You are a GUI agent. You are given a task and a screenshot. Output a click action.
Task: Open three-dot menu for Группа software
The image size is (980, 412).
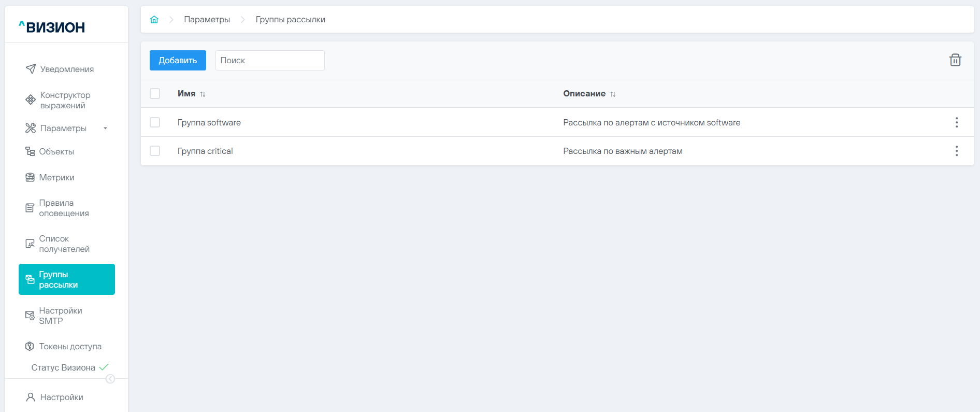point(956,122)
